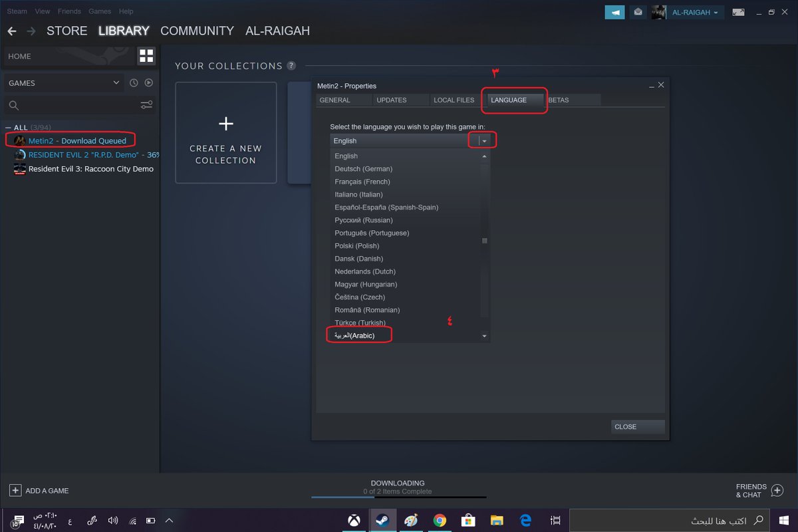Viewport: 798px width, 532px height.
Task: Open the Friends menu
Action: pyautogui.click(x=69, y=11)
